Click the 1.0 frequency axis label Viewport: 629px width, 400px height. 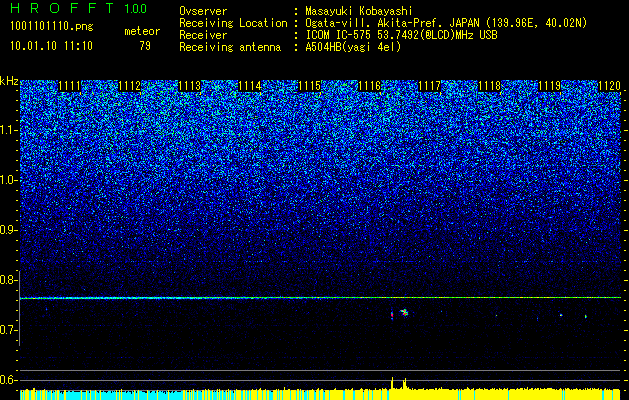point(8,180)
